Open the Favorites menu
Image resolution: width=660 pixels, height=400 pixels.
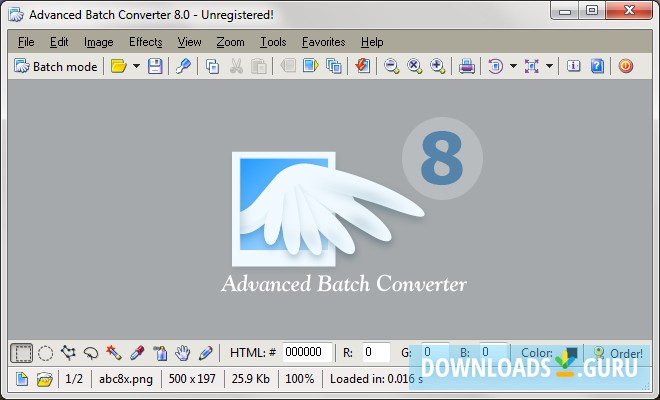324,42
